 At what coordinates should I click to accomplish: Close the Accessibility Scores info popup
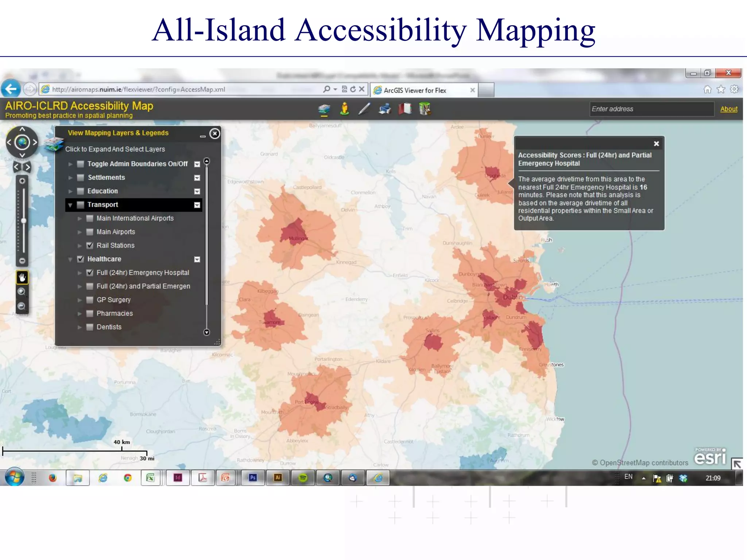click(656, 144)
